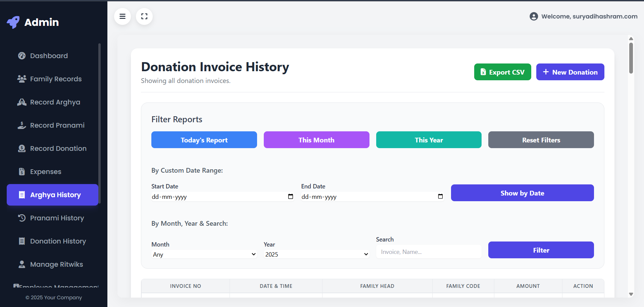Open the Start Date calendar picker

pyautogui.click(x=291, y=196)
